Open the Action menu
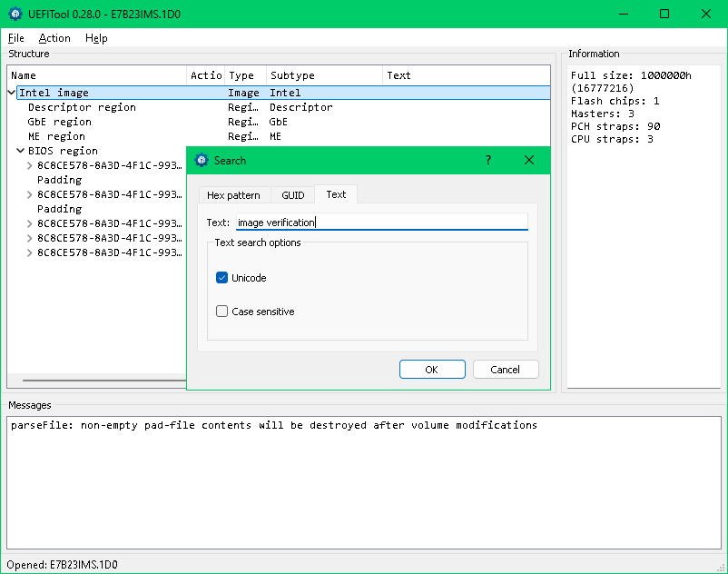 54,38
